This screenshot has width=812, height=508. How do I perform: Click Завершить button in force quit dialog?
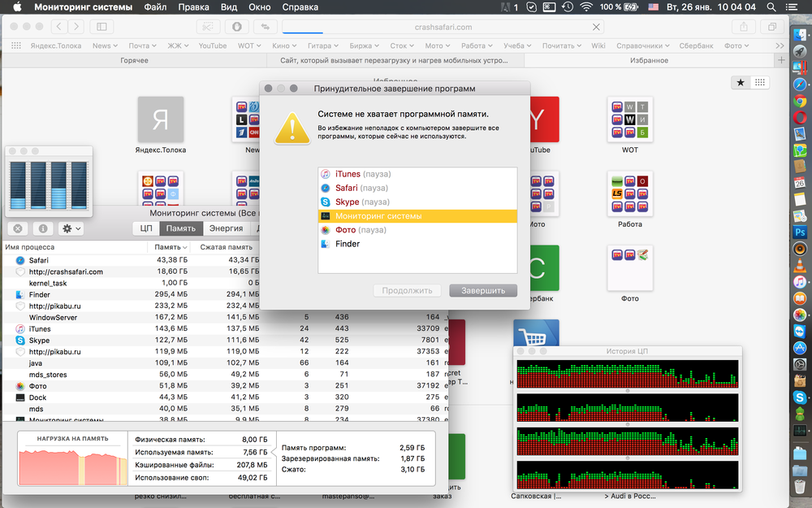pyautogui.click(x=483, y=290)
